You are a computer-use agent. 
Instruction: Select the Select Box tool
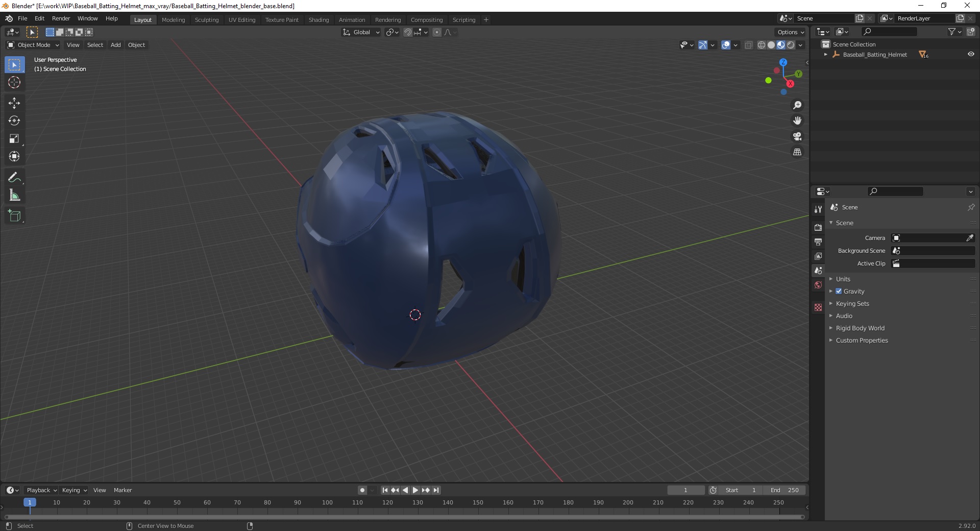14,65
